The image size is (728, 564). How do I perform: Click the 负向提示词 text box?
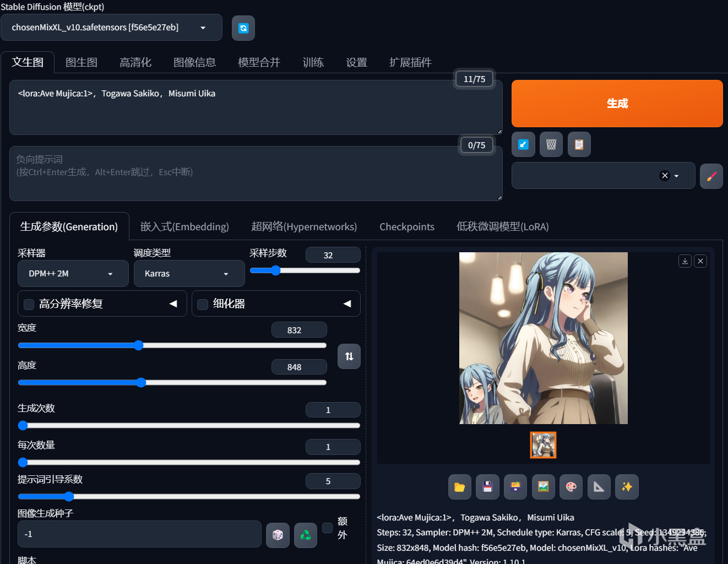[256, 173]
